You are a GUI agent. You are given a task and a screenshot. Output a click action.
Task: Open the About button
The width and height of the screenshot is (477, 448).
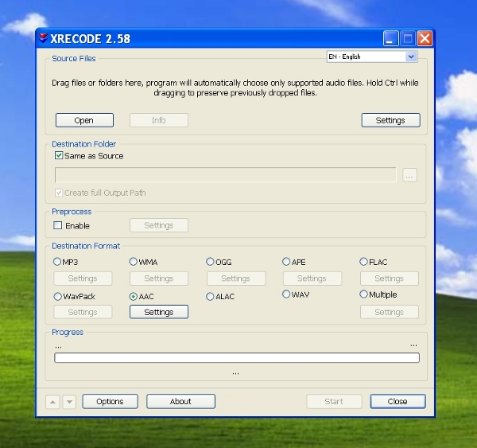pos(180,402)
